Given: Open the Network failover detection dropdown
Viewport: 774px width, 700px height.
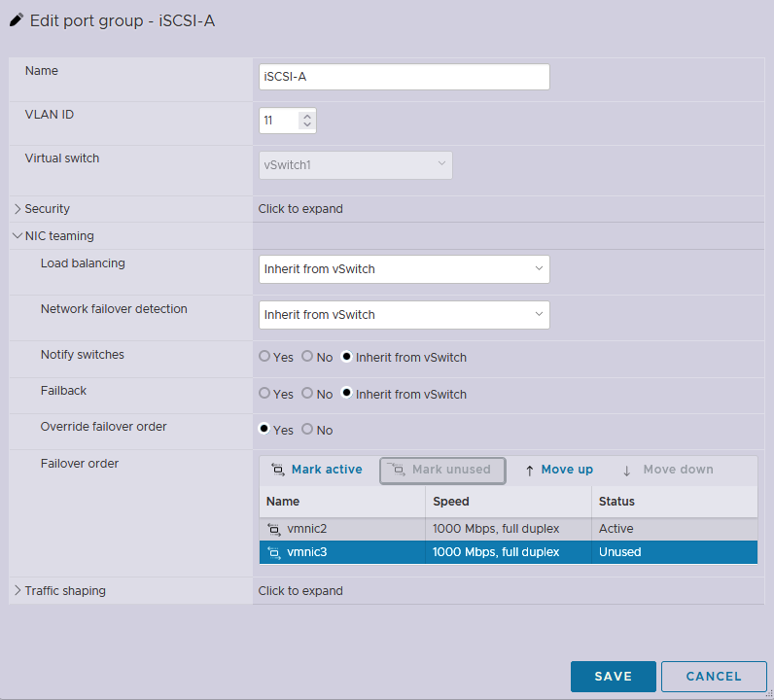Looking at the screenshot, I should [x=404, y=315].
